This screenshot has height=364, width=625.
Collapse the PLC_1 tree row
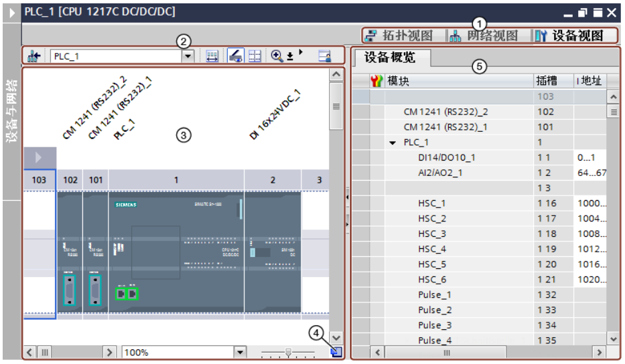393,143
